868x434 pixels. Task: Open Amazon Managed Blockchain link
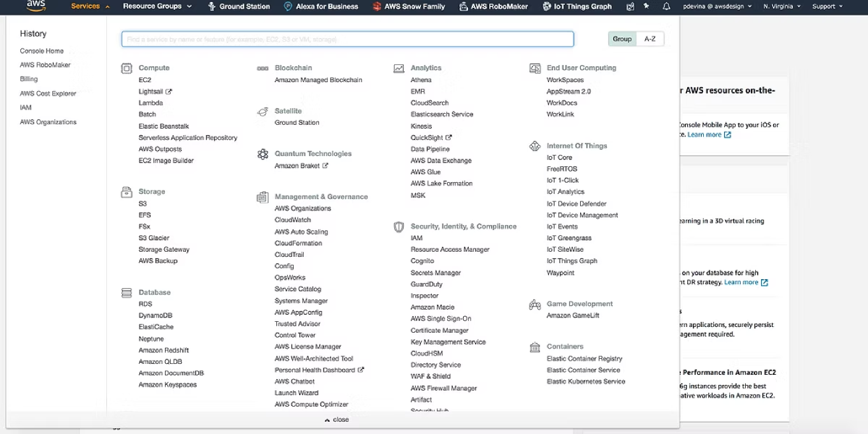pyautogui.click(x=318, y=80)
